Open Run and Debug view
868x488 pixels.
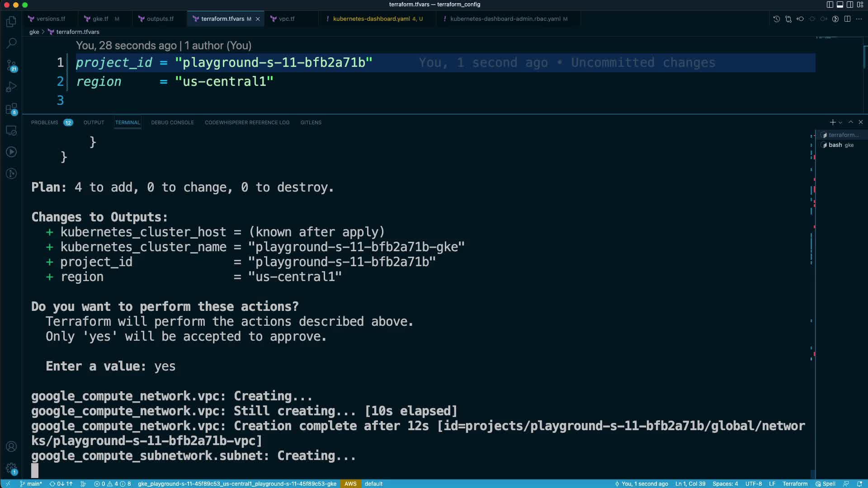point(11,87)
